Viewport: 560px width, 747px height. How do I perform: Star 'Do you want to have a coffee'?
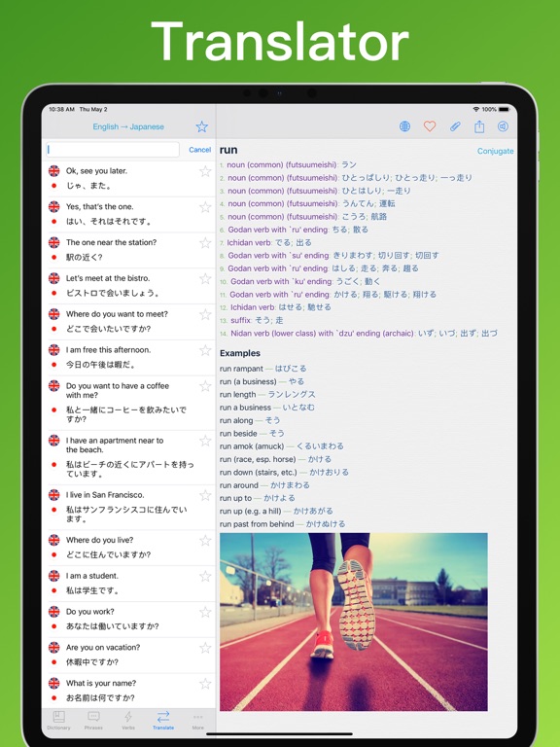(x=205, y=386)
